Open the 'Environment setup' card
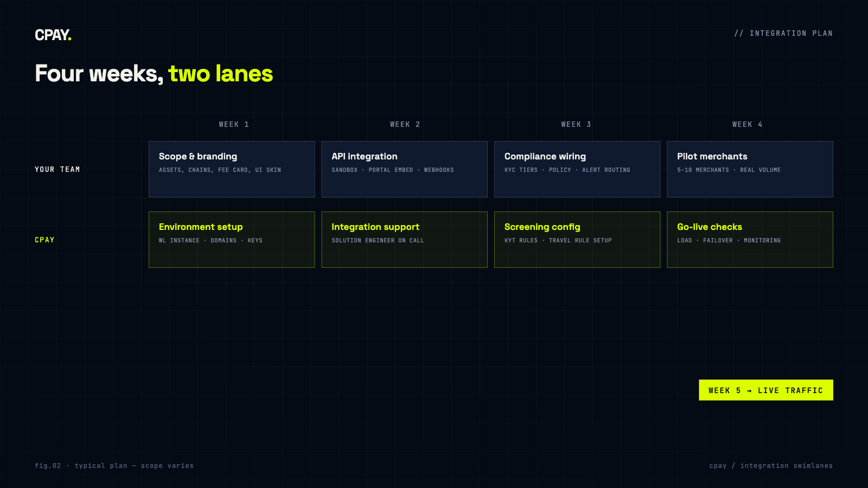 [x=232, y=240]
